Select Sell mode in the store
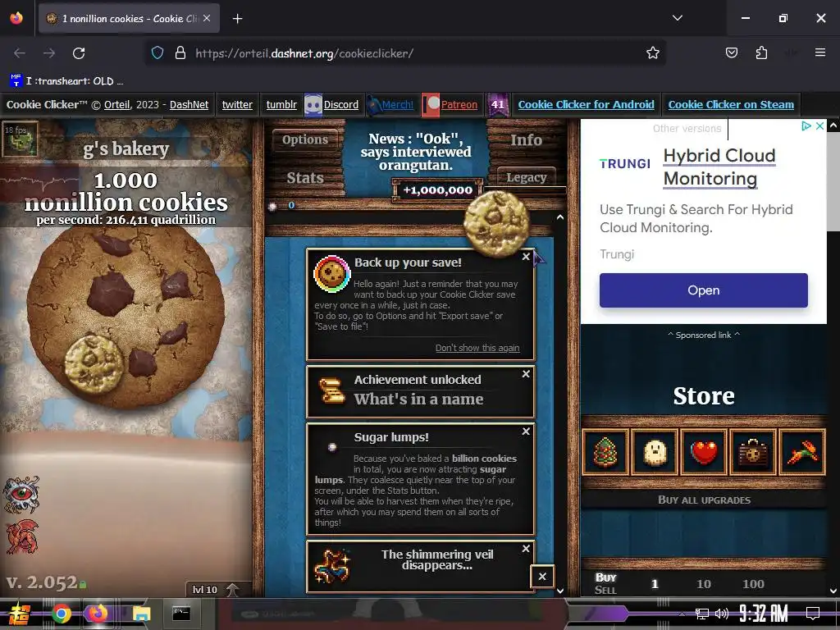The height and width of the screenshot is (630, 840). (x=606, y=590)
